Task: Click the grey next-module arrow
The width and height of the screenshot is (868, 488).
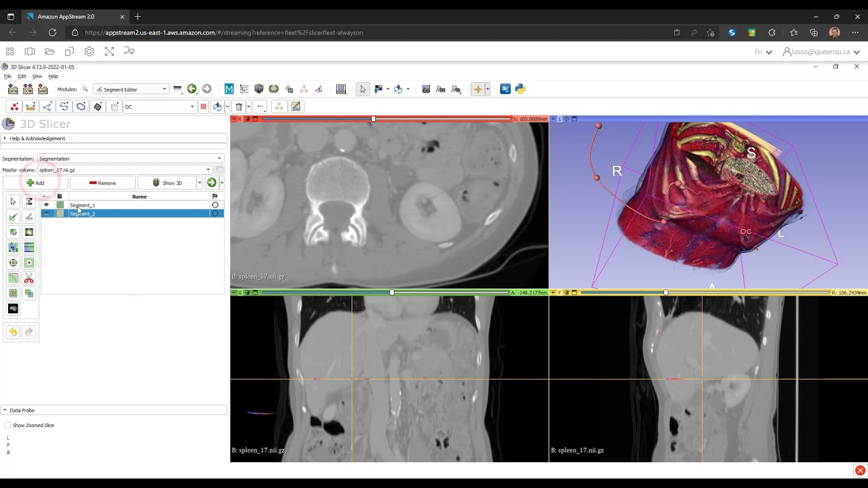Action: [207, 89]
